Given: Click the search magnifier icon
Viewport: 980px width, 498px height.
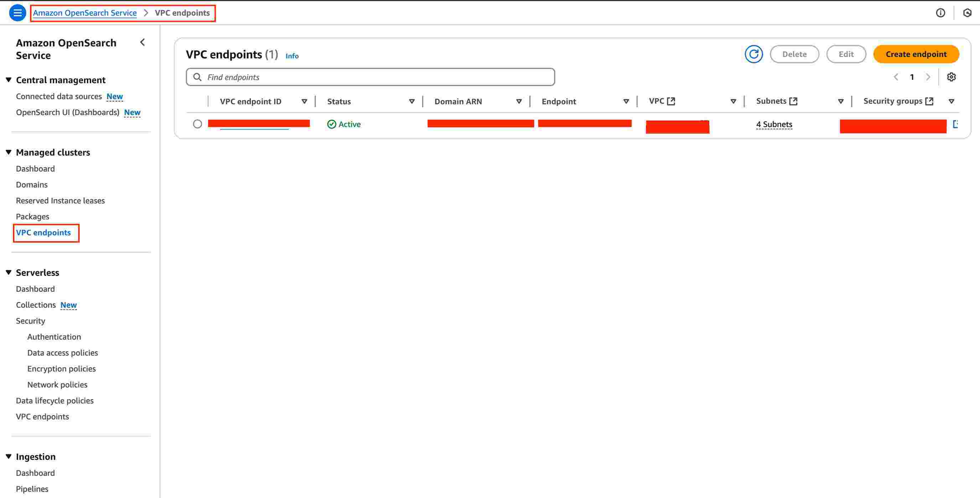Looking at the screenshot, I should click(197, 77).
